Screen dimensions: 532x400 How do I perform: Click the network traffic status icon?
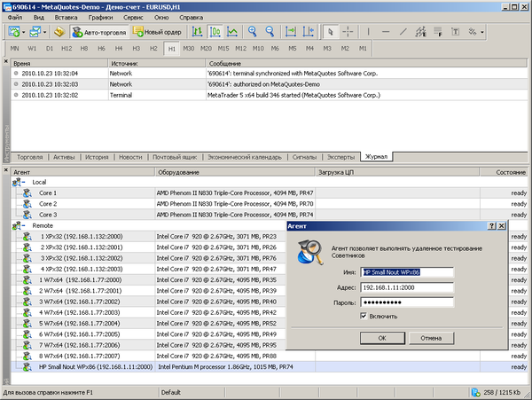(476, 393)
